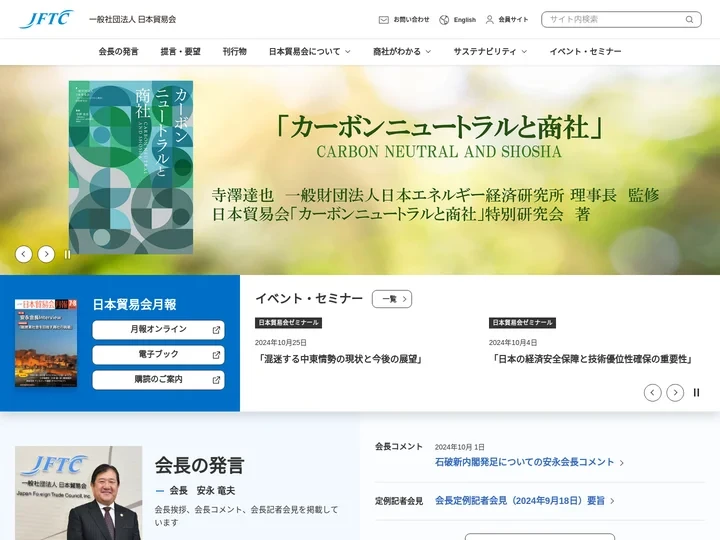Image resolution: width=720 pixels, height=540 pixels.
Task: Click the JFTC logo in header
Action: pos(46,19)
